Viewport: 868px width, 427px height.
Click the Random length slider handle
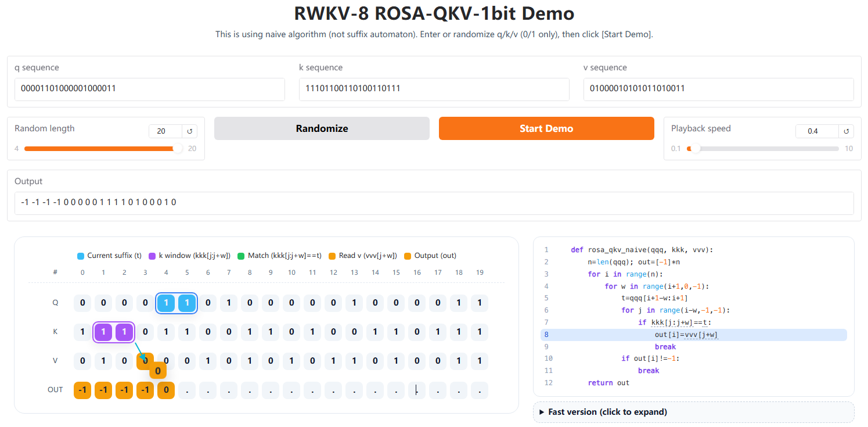pyautogui.click(x=178, y=149)
